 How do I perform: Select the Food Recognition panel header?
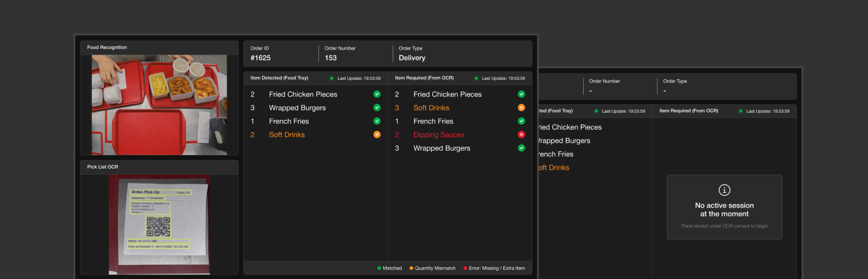coord(159,47)
